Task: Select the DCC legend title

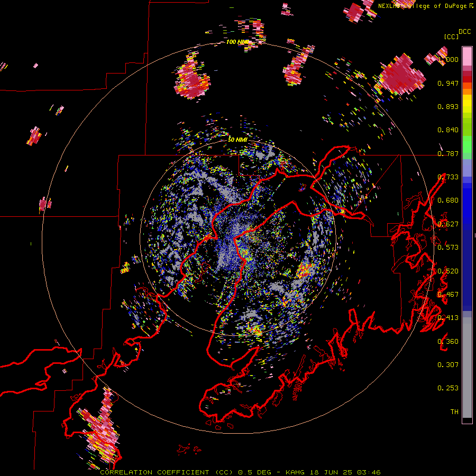Action: tap(465, 32)
